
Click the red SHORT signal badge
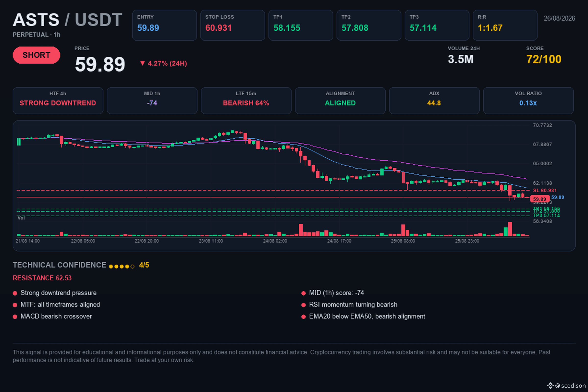(x=36, y=55)
